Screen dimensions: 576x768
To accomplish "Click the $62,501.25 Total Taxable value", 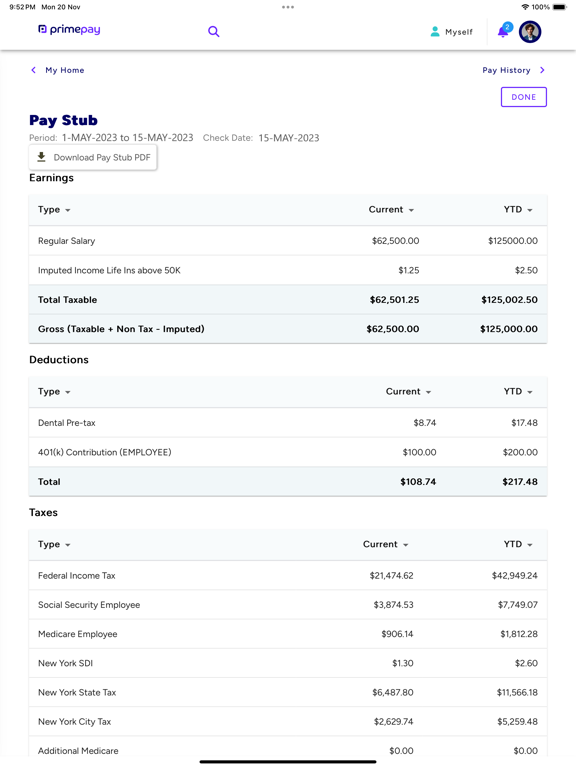I will (x=394, y=300).
